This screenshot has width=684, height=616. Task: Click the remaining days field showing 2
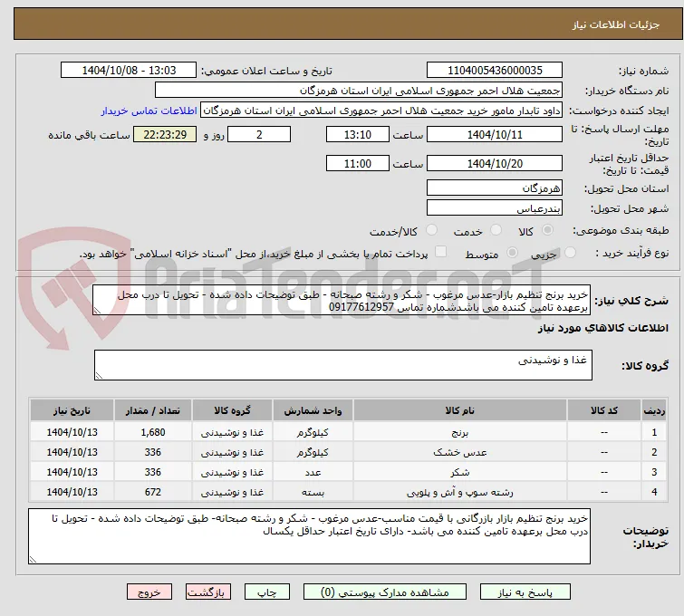tap(259, 134)
